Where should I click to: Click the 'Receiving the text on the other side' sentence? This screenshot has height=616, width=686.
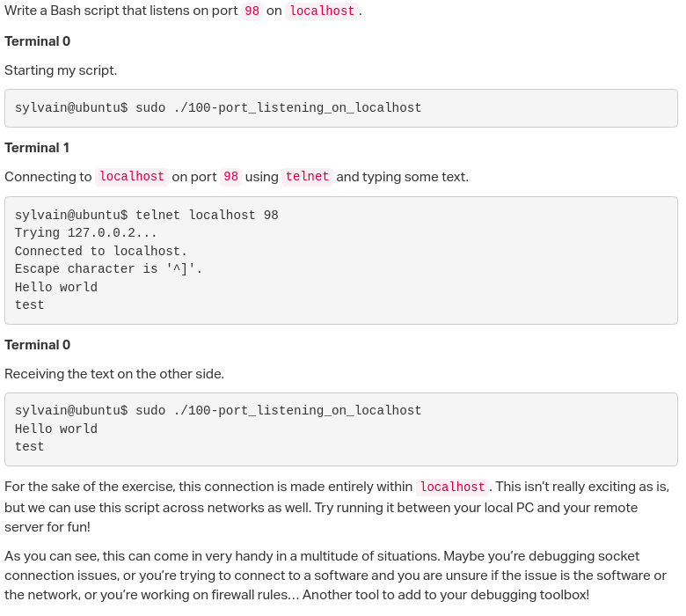click(x=114, y=374)
